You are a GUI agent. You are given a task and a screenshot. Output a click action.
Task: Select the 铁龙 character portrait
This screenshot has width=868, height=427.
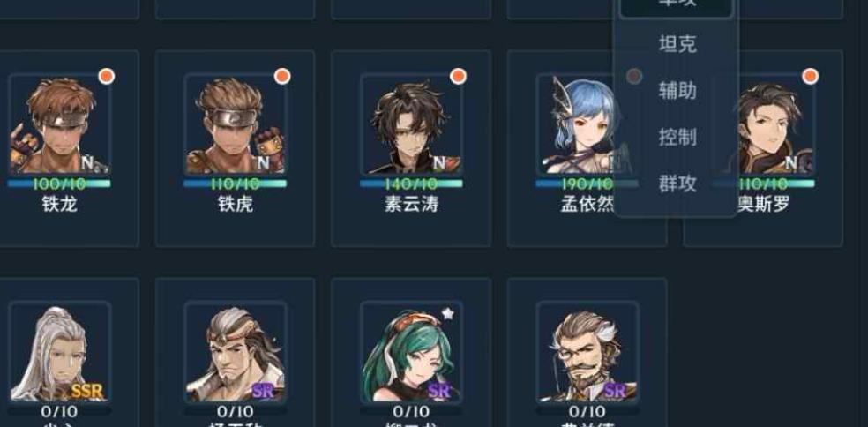pyautogui.click(x=59, y=124)
